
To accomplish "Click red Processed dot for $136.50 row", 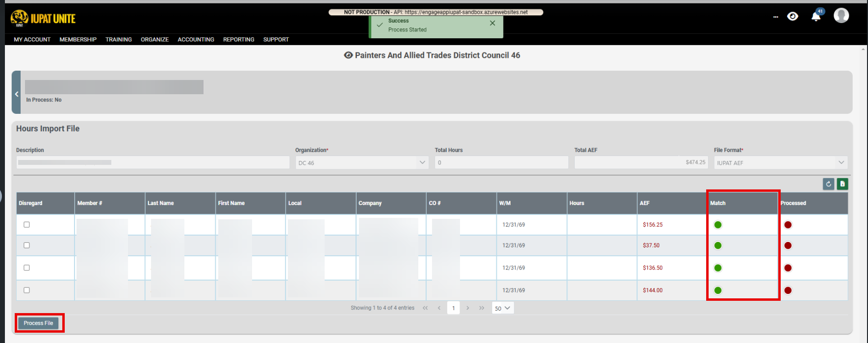I will [x=788, y=268].
